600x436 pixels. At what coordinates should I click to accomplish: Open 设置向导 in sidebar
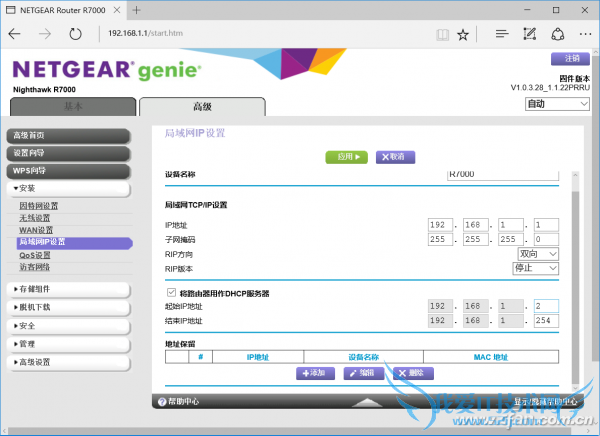(68, 153)
